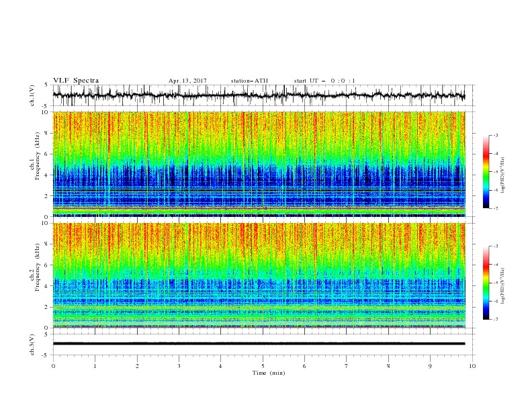
Task: Click the log(PSD) label beside ch.2 colorbar
Action: pyautogui.click(x=503, y=285)
